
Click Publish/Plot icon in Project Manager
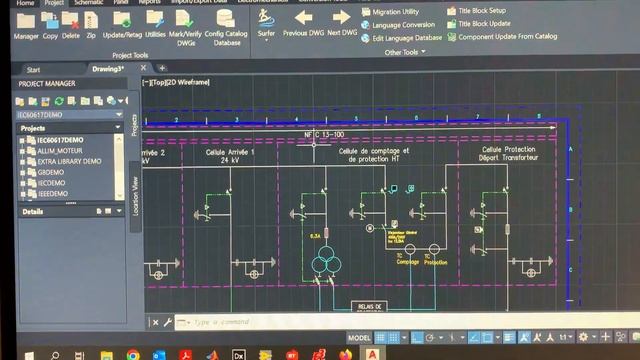[x=111, y=100]
